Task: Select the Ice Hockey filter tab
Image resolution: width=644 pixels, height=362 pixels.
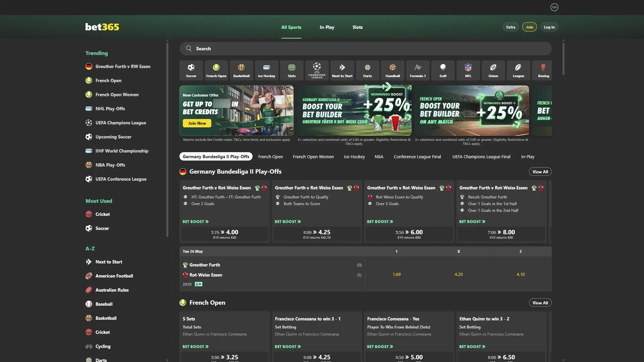Action: click(354, 157)
